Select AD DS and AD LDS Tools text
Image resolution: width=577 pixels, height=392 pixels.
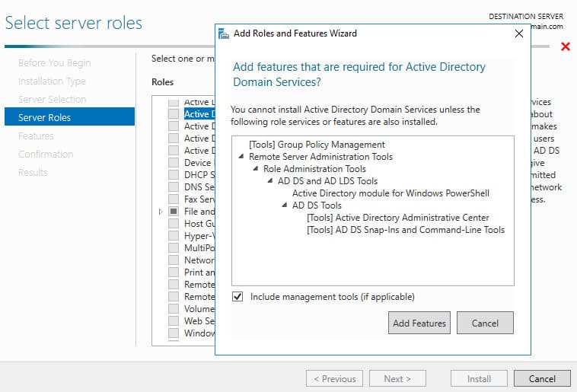coord(328,180)
